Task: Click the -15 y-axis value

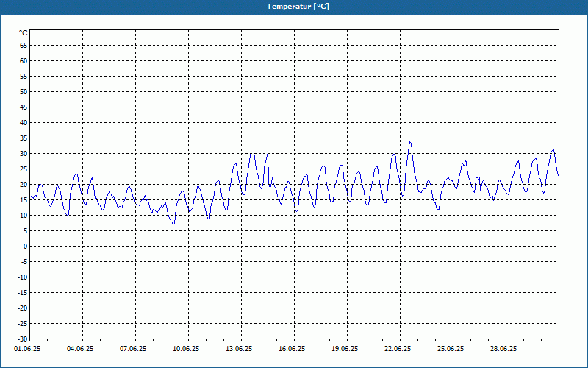Action: point(23,292)
